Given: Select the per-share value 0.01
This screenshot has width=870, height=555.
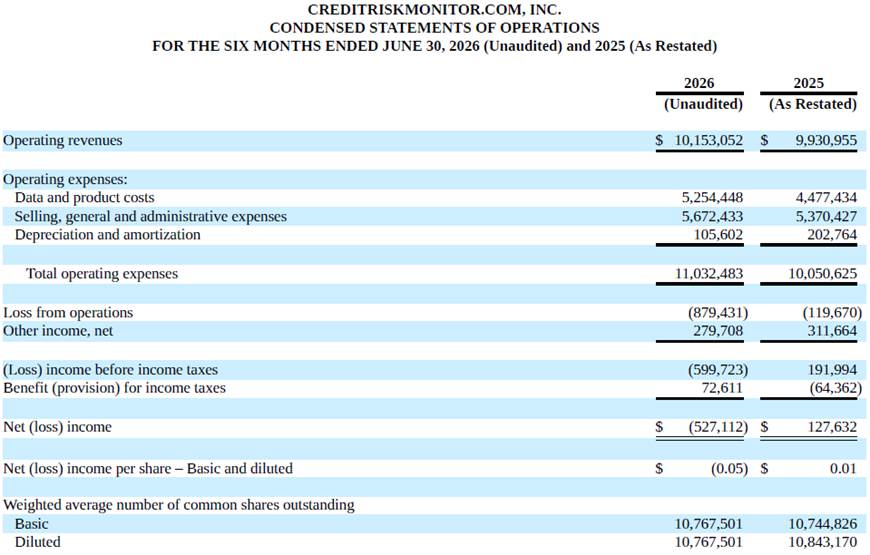Looking at the screenshot, I should click(843, 468).
